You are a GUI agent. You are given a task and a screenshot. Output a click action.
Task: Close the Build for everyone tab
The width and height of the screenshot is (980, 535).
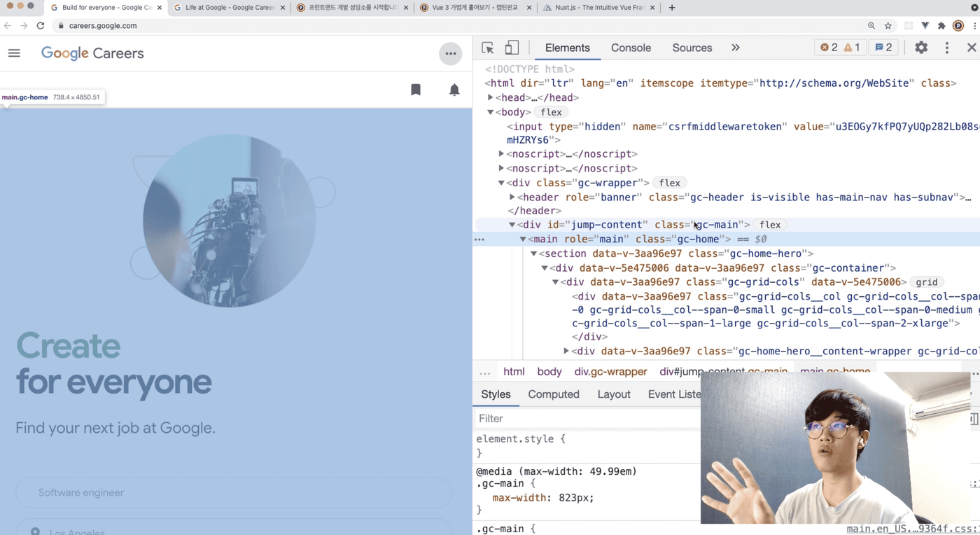coord(160,8)
